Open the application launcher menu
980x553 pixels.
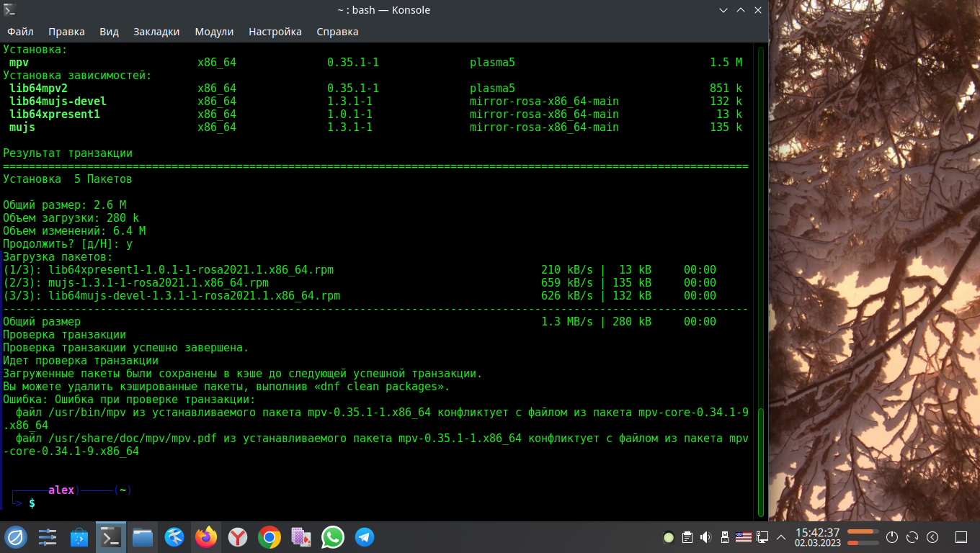click(16, 537)
